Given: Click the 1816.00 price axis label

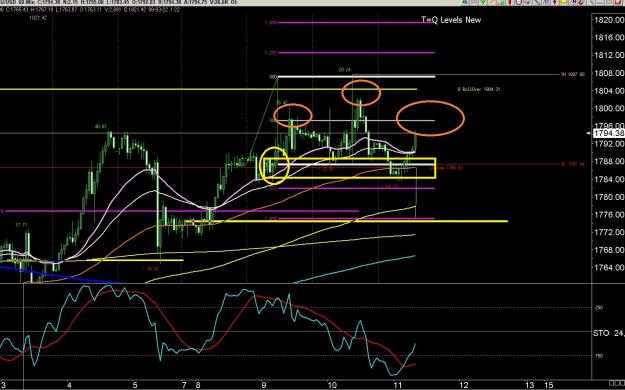Looking at the screenshot, I should coord(609,37).
